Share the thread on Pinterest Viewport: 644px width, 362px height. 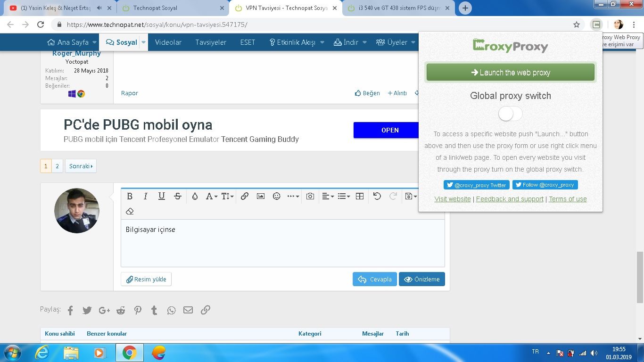138,310
